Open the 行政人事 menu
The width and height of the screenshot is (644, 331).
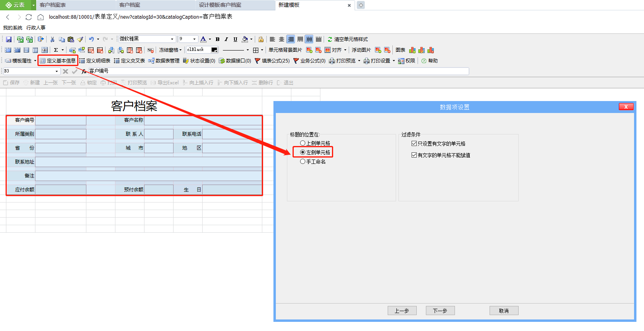point(36,28)
